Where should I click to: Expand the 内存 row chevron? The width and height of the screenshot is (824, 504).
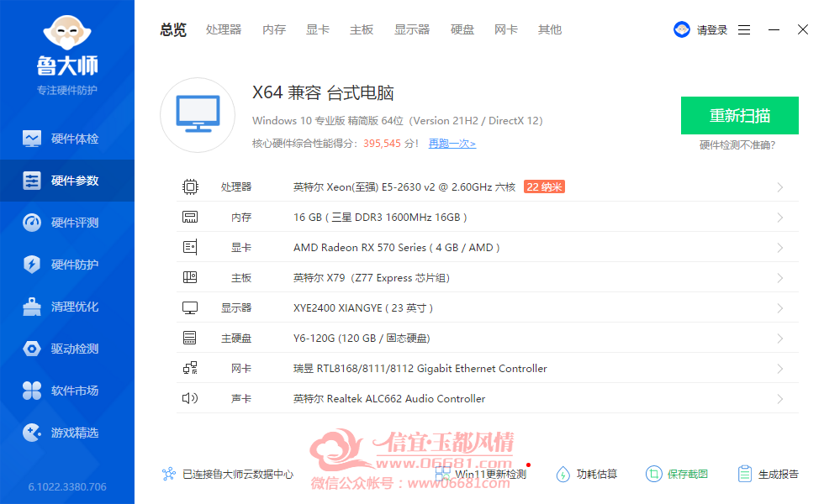[780, 218]
